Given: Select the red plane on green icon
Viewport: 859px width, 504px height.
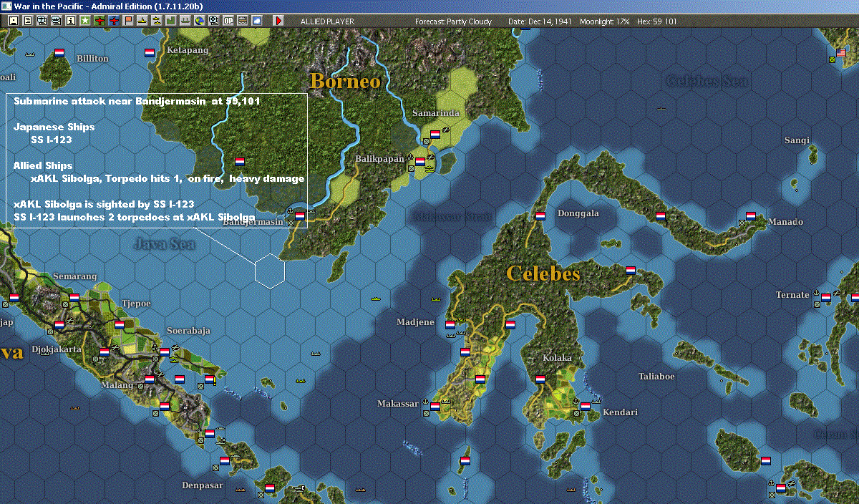Looking at the screenshot, I should (x=100, y=21).
